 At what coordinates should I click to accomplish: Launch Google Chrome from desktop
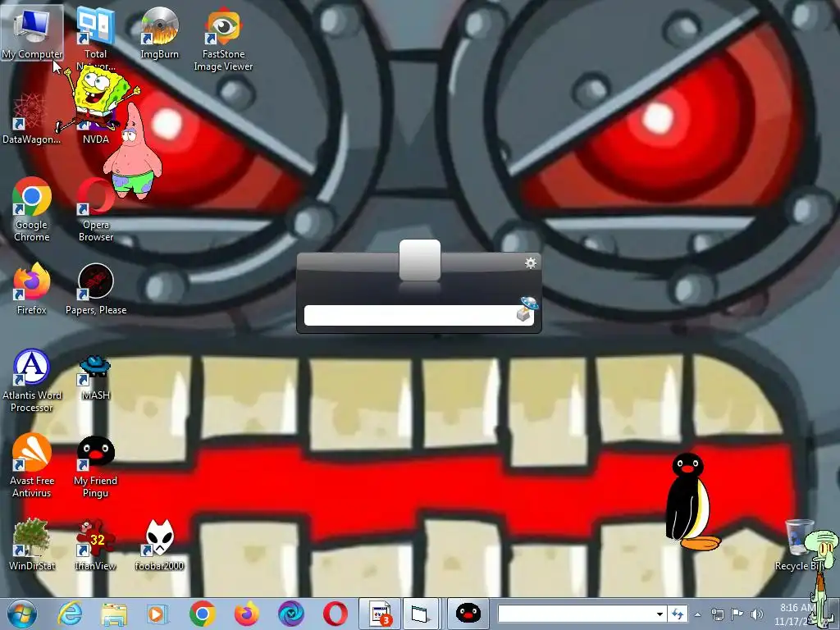click(x=32, y=209)
